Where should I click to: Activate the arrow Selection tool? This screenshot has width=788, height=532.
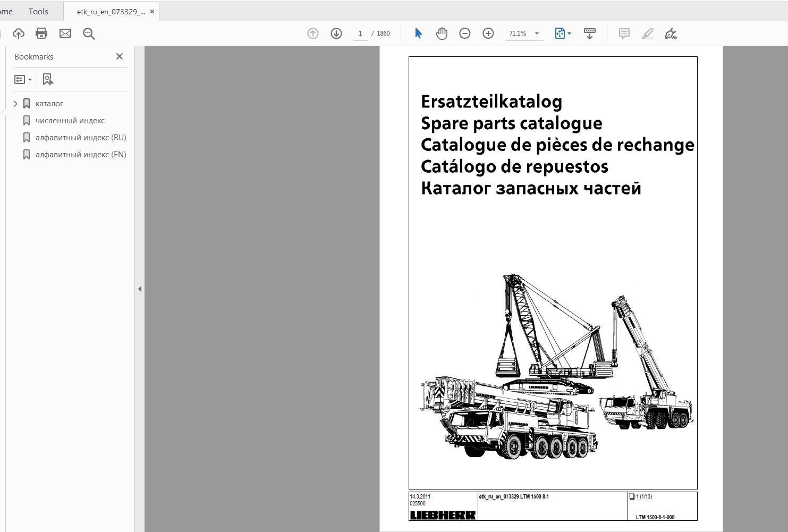tap(418, 33)
